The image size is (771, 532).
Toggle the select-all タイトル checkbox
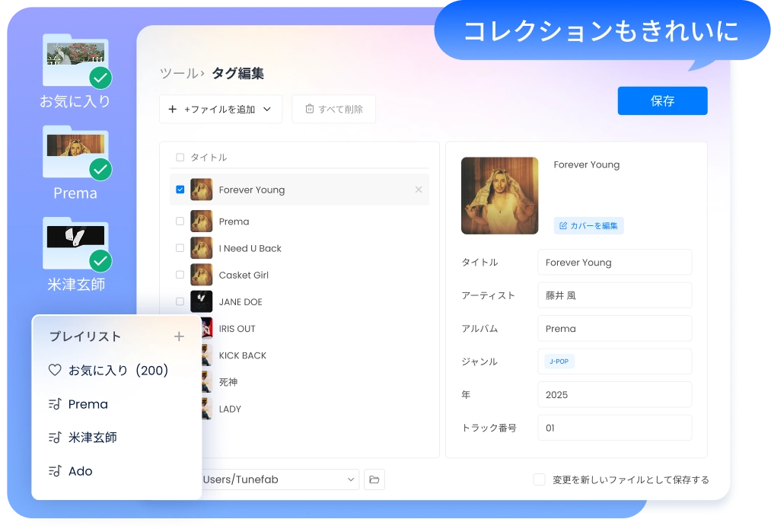pos(180,158)
